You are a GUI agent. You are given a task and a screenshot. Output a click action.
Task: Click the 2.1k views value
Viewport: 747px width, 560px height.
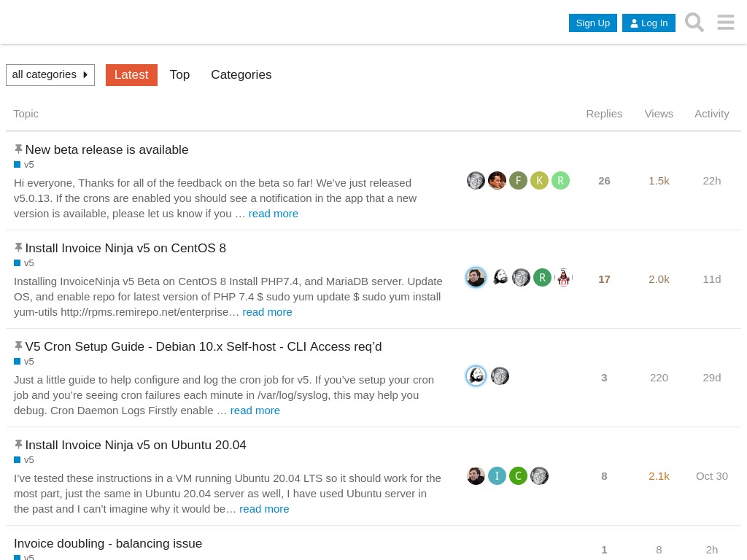[659, 476]
